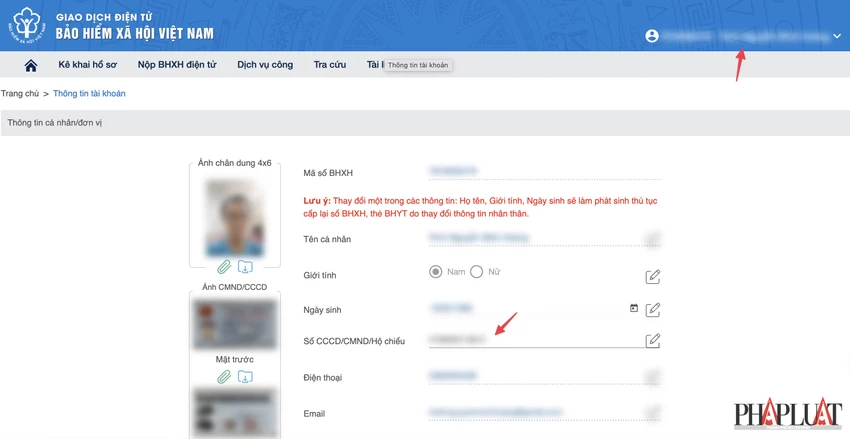This screenshot has height=439, width=850.
Task: Click the user account avatar icon
Action: pos(652,36)
